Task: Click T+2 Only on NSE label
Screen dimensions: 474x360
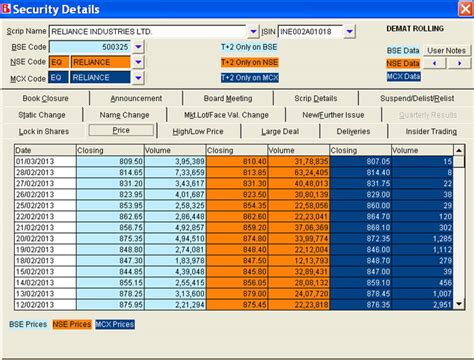Action: click(249, 62)
